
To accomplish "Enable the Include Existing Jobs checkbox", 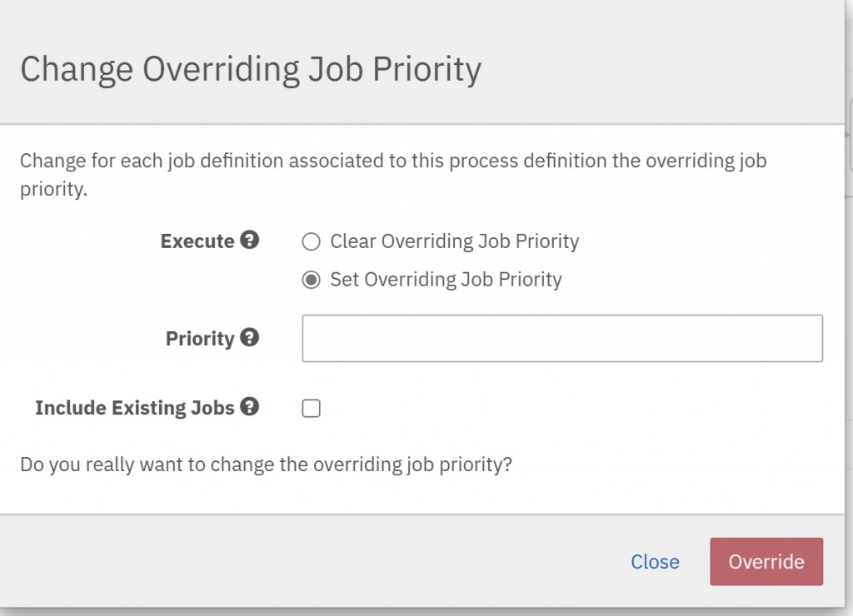I will pyautogui.click(x=312, y=409).
